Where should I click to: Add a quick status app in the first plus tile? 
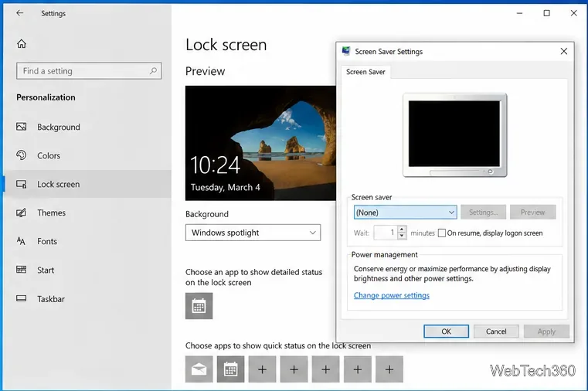[x=262, y=369]
